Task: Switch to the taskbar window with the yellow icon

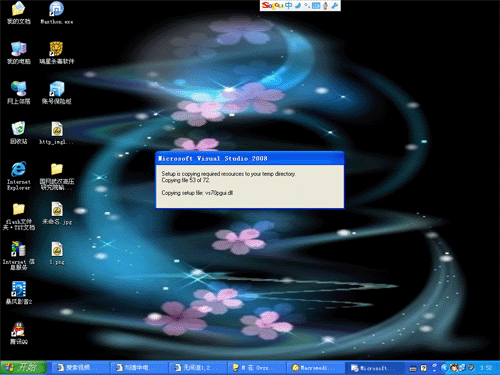Action: 257,368
